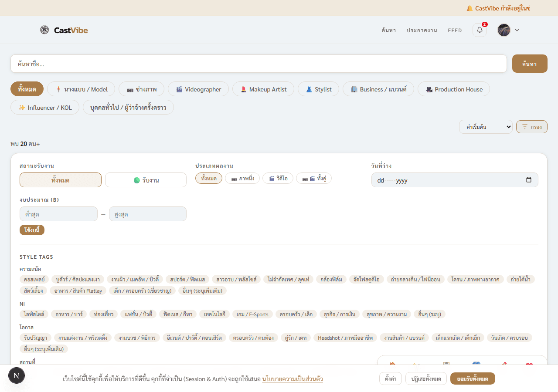The height and width of the screenshot is (392, 558).
Task: Toggle the Headshot / ภาพมืออาชีพ tag
Action: click(x=345, y=338)
